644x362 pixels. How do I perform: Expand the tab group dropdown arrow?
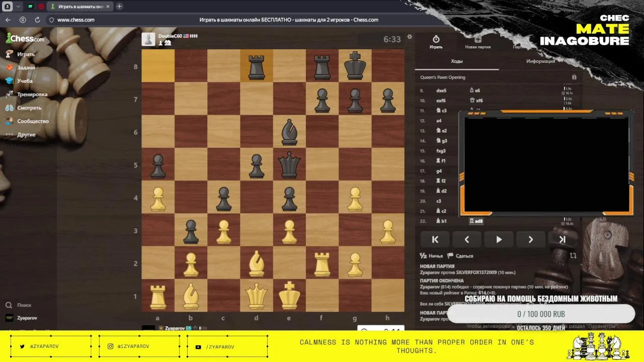click(x=19, y=7)
